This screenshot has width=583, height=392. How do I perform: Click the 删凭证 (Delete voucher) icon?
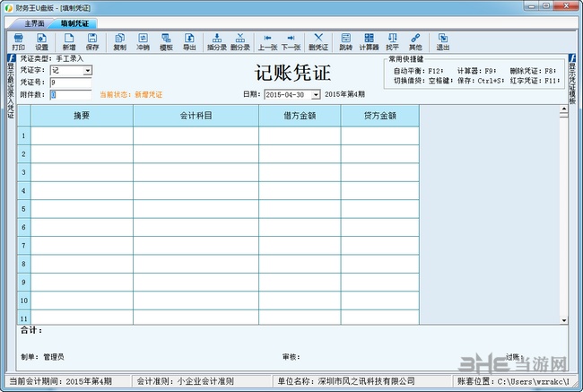(x=318, y=41)
